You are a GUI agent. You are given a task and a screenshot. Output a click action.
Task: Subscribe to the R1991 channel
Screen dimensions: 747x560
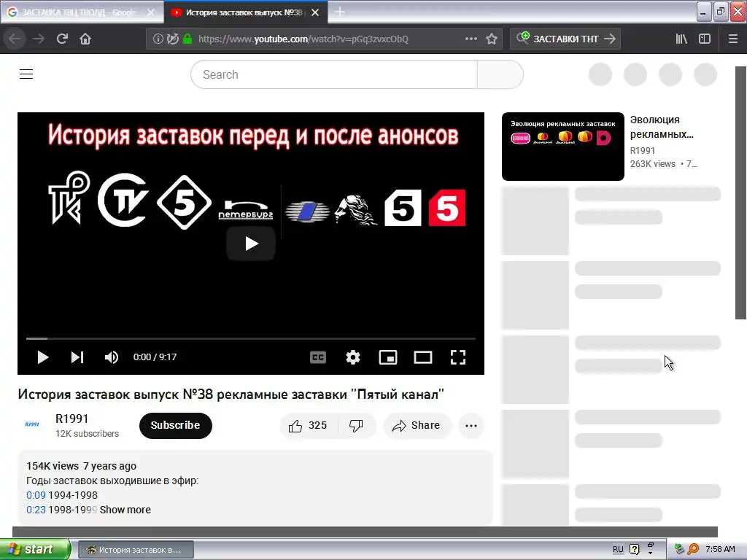tap(175, 426)
